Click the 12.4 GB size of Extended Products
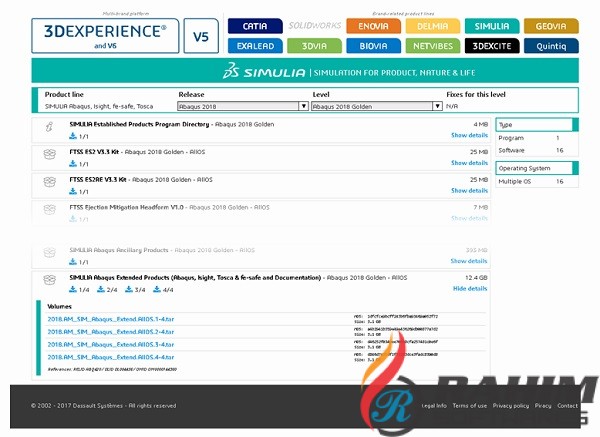The width and height of the screenshot is (600, 437). tap(476, 278)
